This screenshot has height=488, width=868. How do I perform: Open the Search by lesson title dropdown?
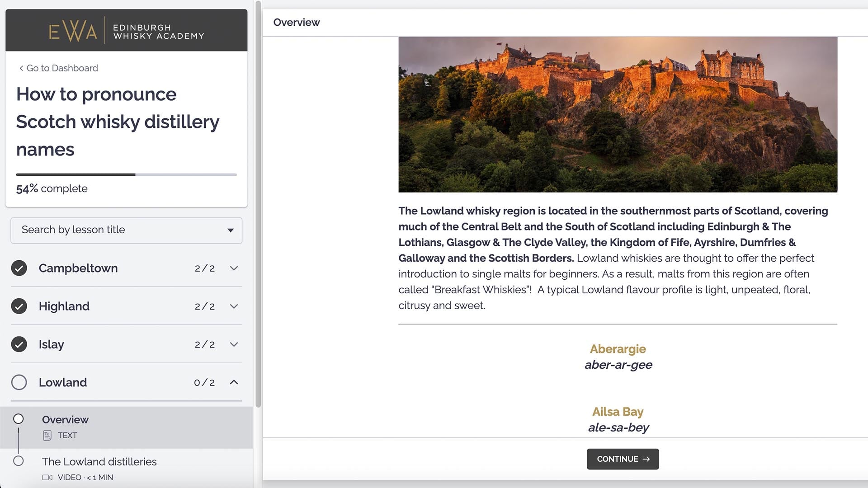coord(127,230)
